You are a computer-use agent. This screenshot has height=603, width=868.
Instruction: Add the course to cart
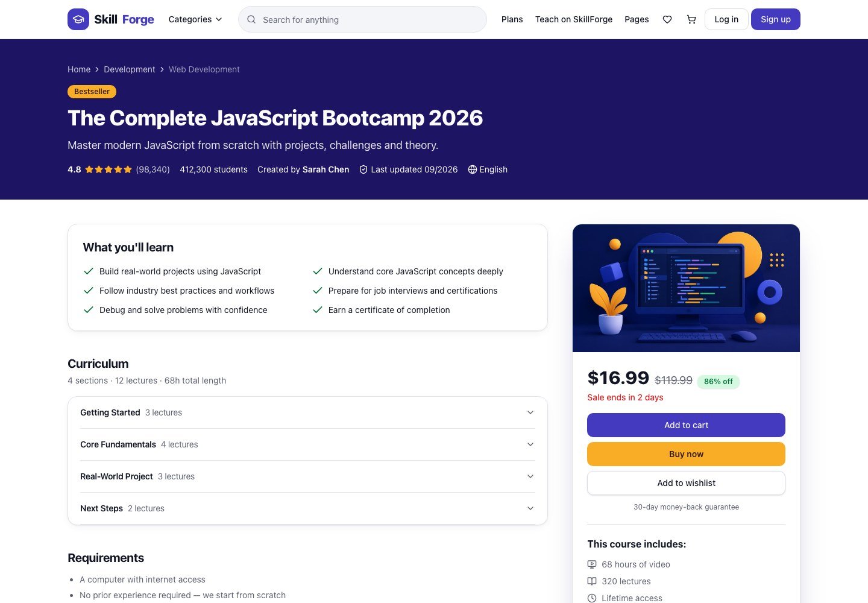pyautogui.click(x=686, y=425)
